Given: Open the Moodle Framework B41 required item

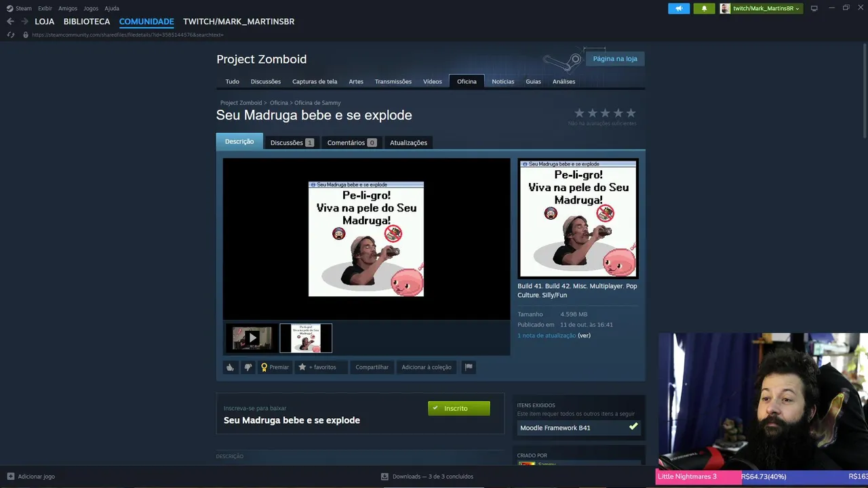Looking at the screenshot, I should (578, 428).
